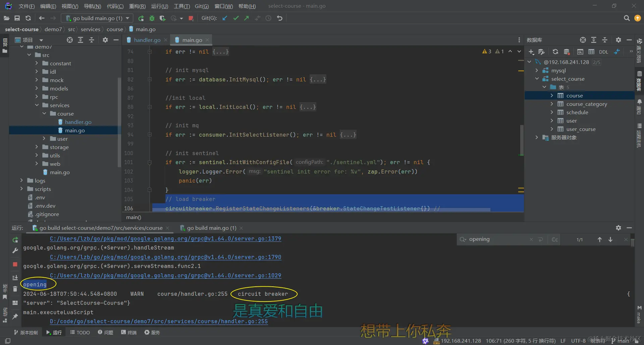Collapse all in project panel
Viewport: 644px width, 345px height.
[92, 40]
